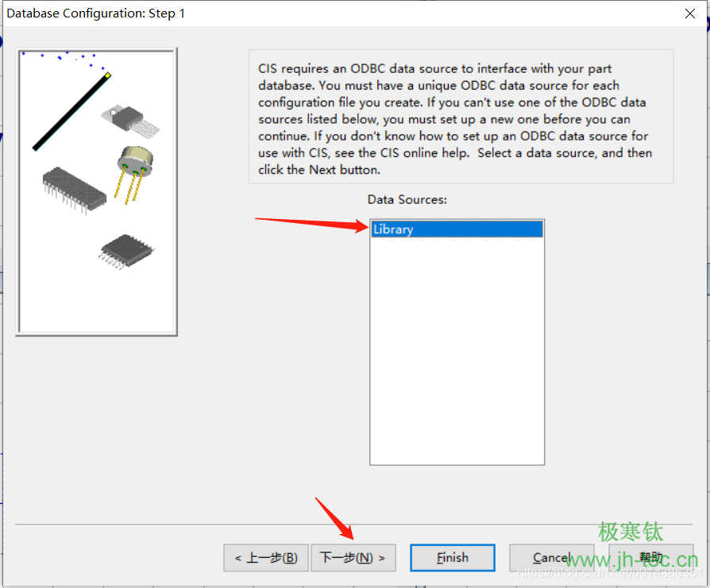Click the green 极寒钛 watermark text
Viewport: 710px width, 588px height.
(630, 532)
